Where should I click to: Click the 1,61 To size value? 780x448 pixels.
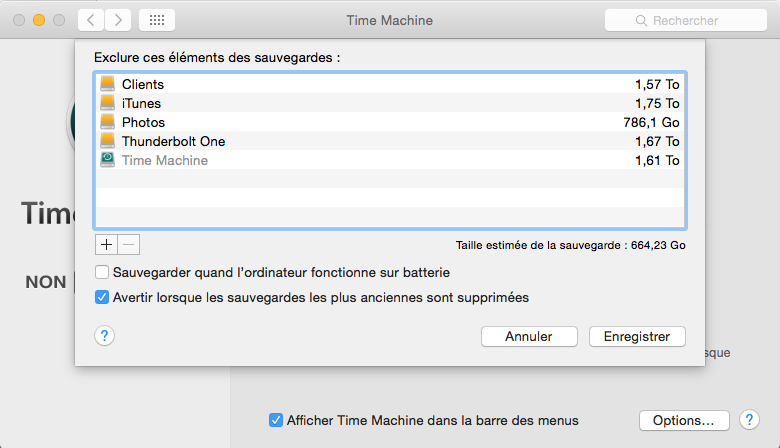(657, 160)
